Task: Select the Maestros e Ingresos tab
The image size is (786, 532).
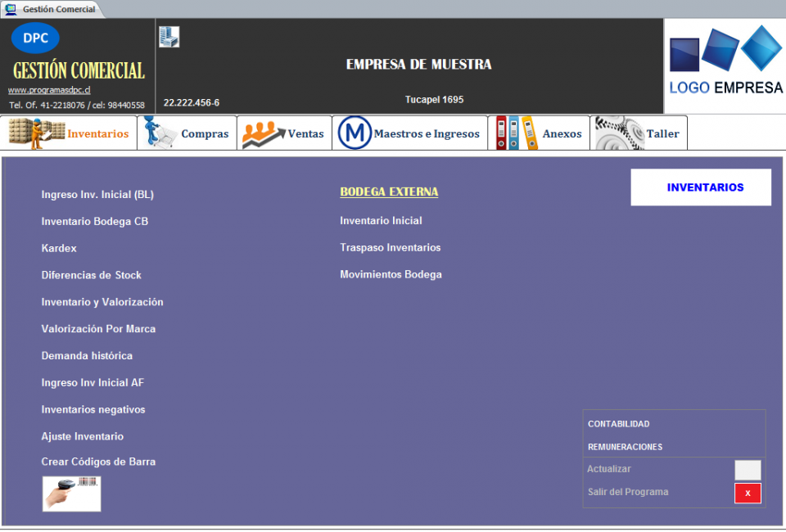Action: 409,133
